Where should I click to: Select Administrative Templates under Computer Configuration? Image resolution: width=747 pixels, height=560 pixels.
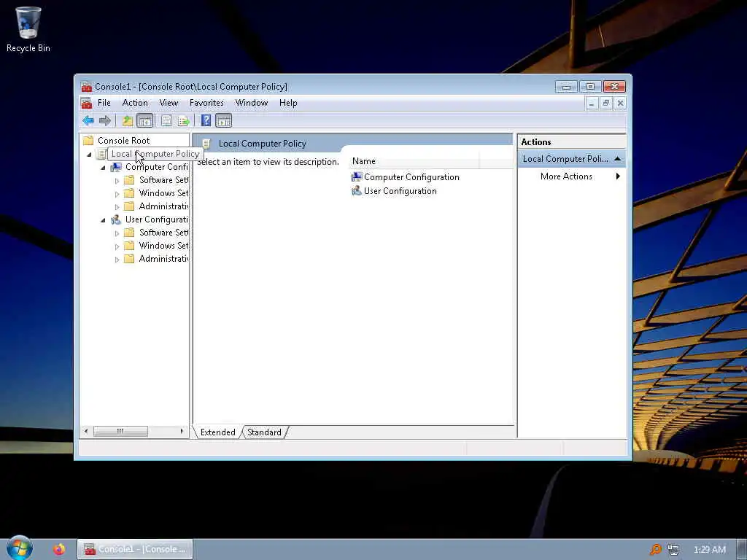pos(163,206)
